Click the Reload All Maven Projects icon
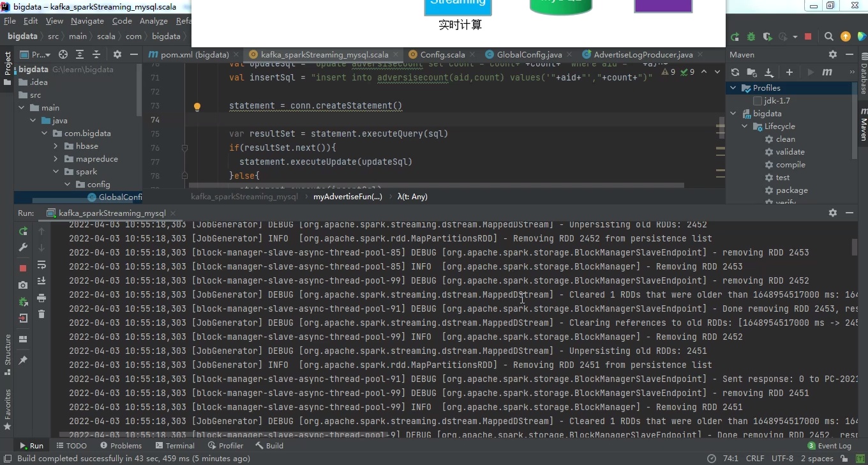 click(735, 72)
